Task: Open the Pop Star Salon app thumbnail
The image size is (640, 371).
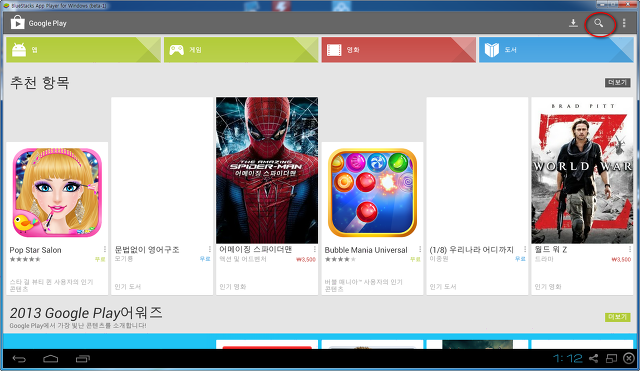Action: (57, 192)
